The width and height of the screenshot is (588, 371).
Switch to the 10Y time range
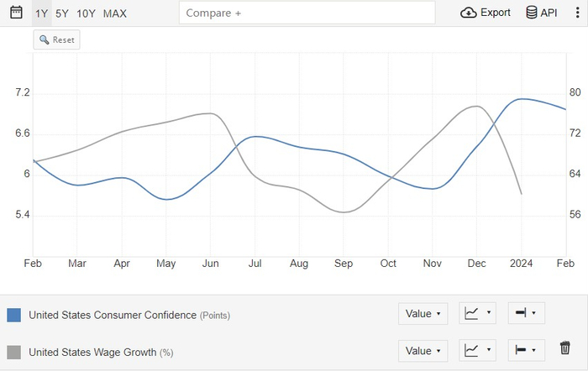click(x=86, y=13)
